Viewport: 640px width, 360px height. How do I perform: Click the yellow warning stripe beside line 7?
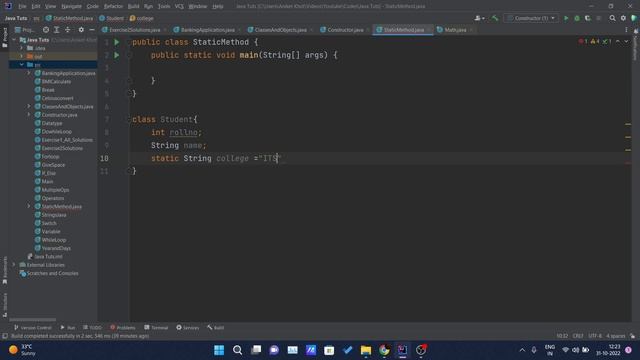pyautogui.click(x=628, y=124)
